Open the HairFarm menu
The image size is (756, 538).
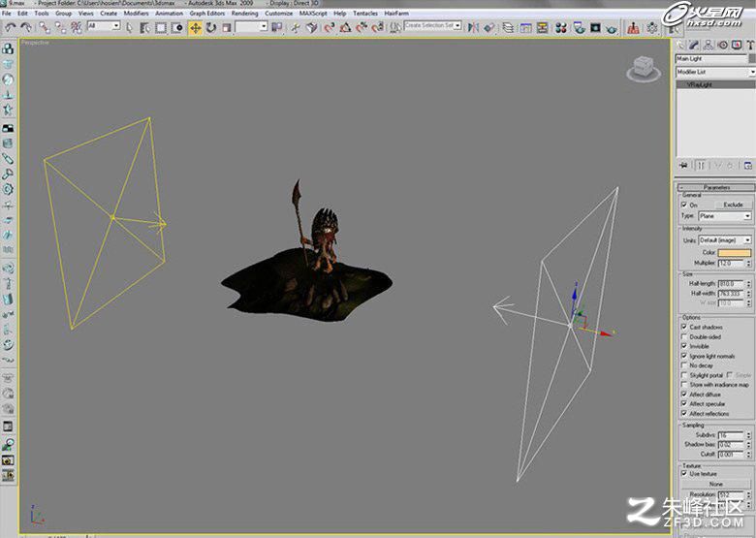[x=396, y=14]
